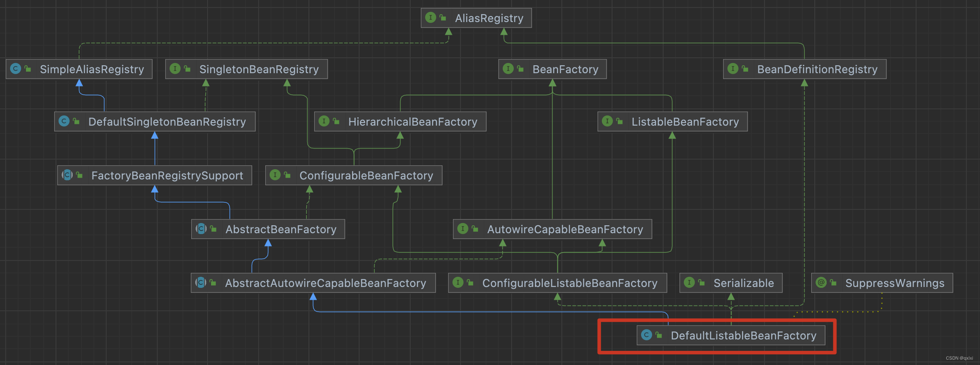Image resolution: width=980 pixels, height=365 pixels.
Task: Select the AbstractAutowireCapableBeanFactory node
Action: [313, 283]
